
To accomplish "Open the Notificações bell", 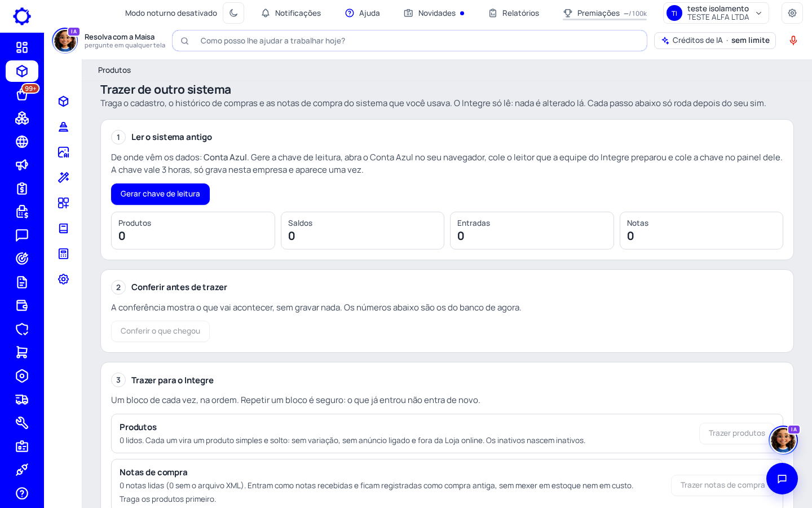I will tap(291, 13).
